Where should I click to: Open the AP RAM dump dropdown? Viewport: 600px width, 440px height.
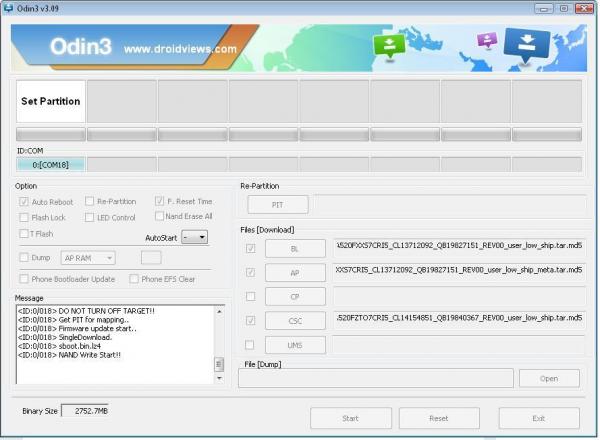88,258
